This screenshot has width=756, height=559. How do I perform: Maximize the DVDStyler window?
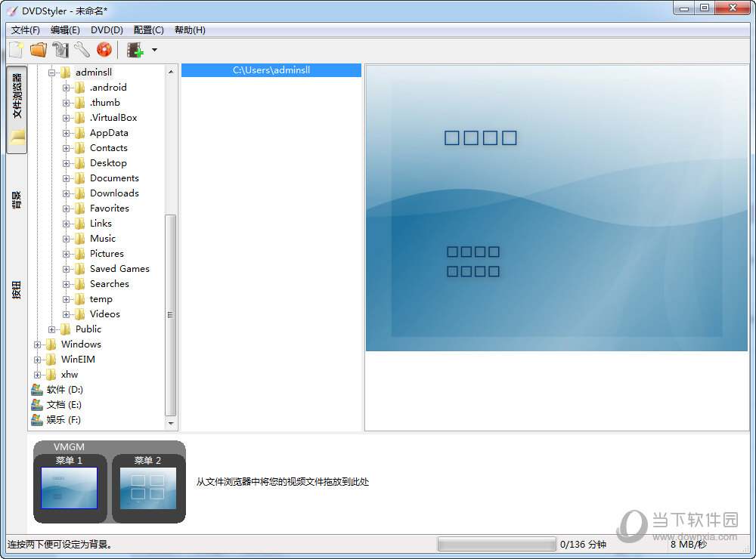coord(705,8)
